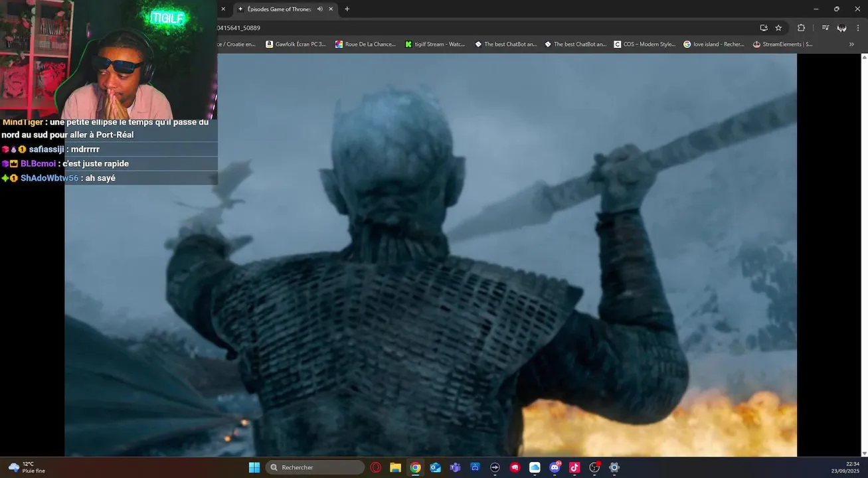868x478 pixels.
Task: Open OBS Studio from the taskbar
Action: (x=594, y=467)
